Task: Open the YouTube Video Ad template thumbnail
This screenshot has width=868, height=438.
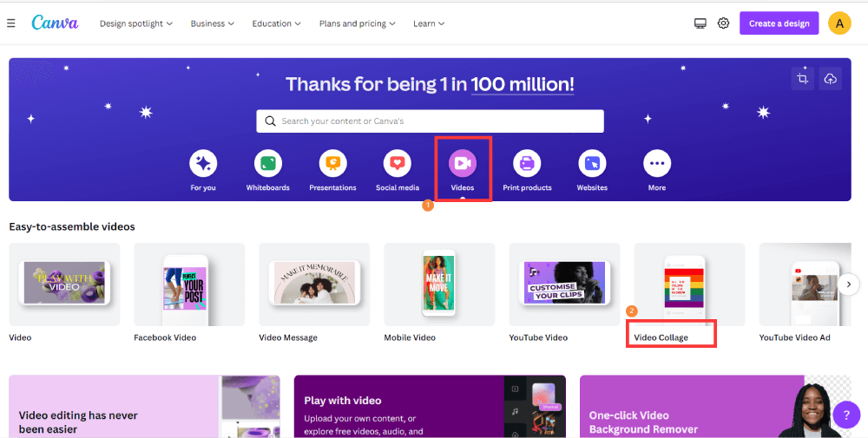Action: (x=806, y=284)
